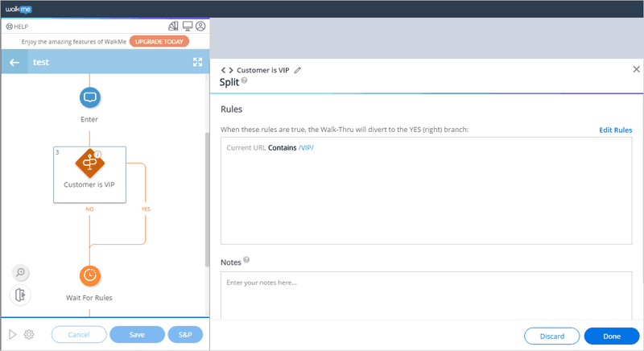Click the Enter step label

point(89,119)
